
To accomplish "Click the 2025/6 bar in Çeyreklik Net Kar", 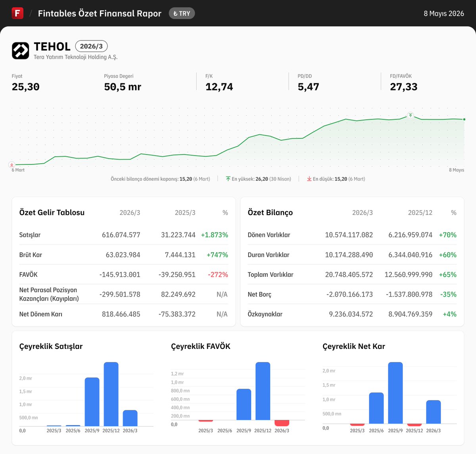I will click(376, 408).
